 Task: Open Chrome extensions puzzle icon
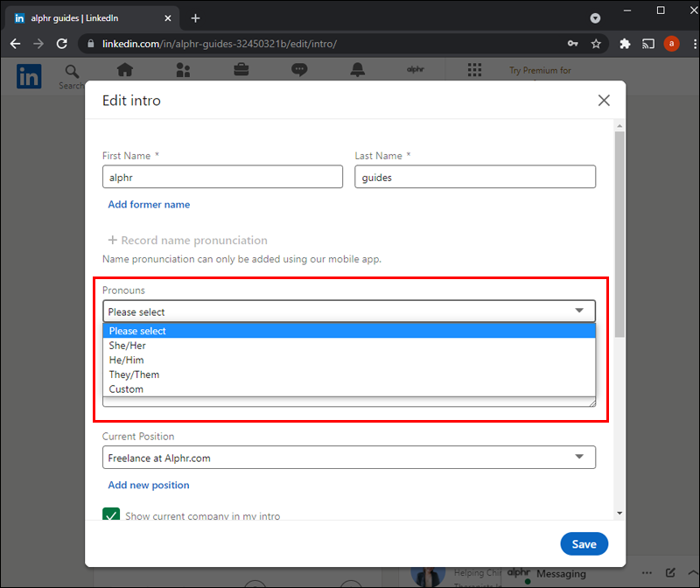pyautogui.click(x=625, y=44)
